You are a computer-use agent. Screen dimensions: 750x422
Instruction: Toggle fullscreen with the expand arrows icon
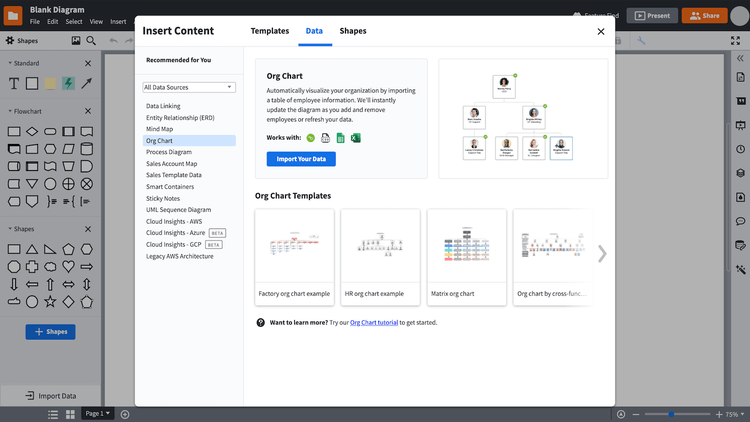(x=736, y=41)
